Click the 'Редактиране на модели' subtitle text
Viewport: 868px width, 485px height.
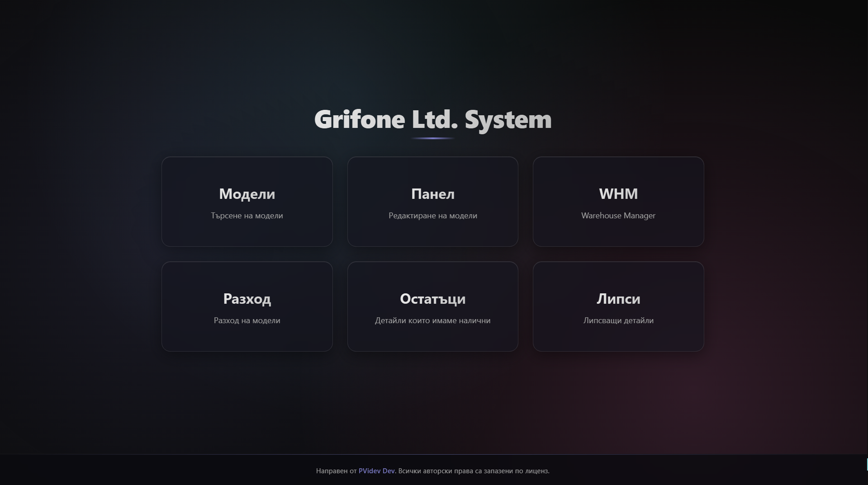[x=433, y=216]
